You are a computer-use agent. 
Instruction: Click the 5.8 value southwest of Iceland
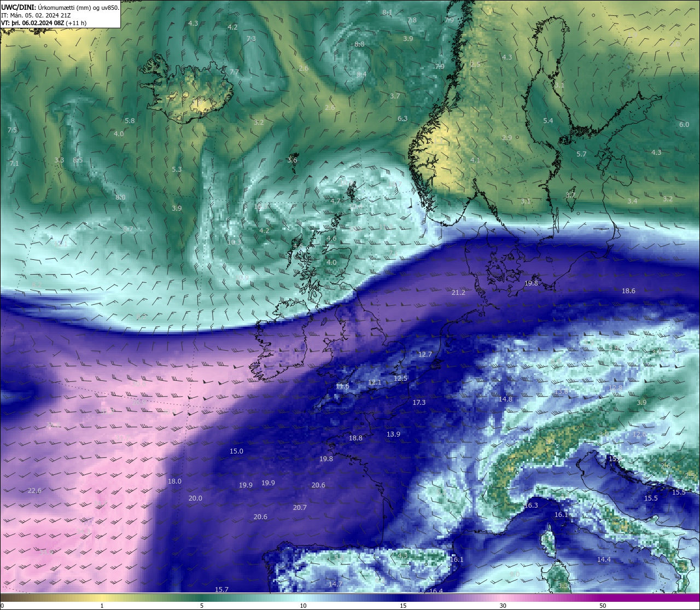(130, 121)
